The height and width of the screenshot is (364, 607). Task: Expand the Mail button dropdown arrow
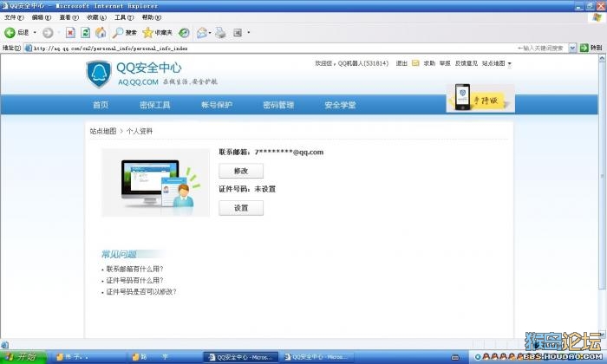[210, 33]
